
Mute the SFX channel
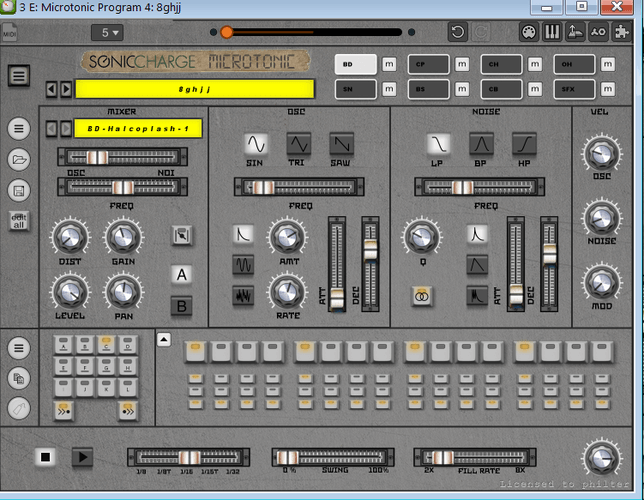click(x=608, y=89)
